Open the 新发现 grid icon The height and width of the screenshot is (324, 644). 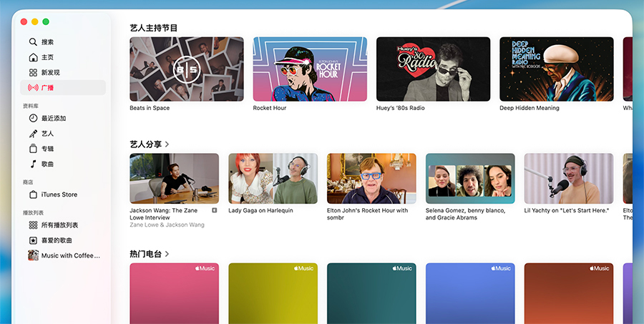click(33, 73)
